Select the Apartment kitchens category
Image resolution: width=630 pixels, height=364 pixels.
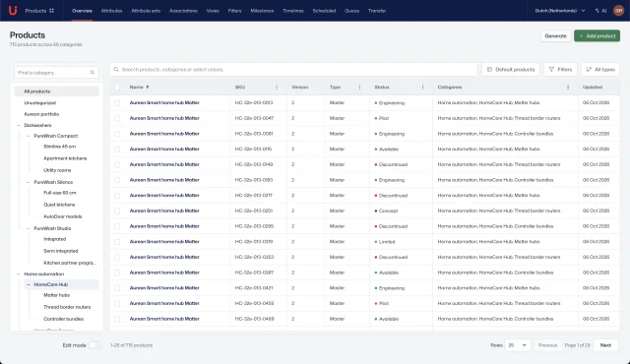pyautogui.click(x=65, y=158)
